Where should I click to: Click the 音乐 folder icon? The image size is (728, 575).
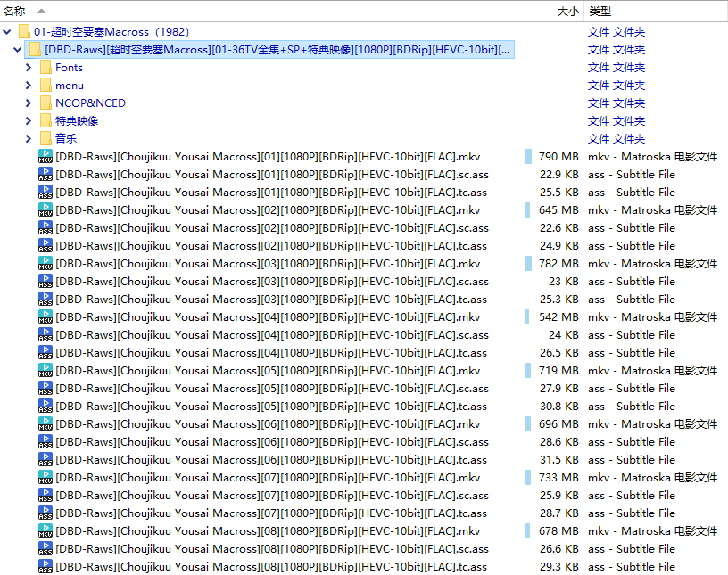(45, 138)
